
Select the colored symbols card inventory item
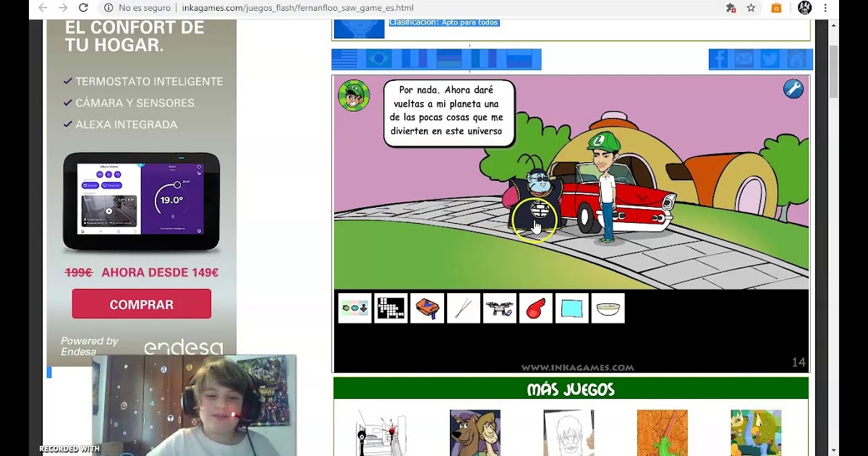pos(355,308)
